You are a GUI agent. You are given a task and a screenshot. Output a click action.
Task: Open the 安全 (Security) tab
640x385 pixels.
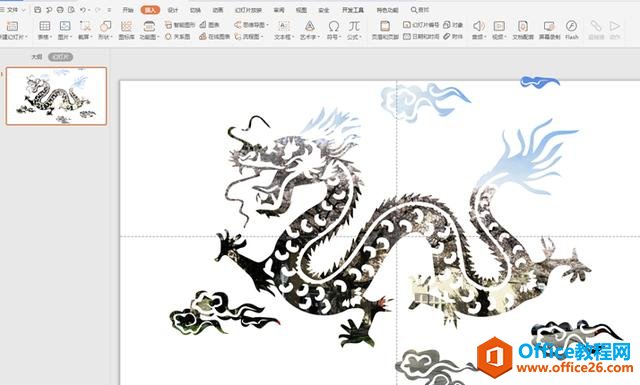point(324,10)
